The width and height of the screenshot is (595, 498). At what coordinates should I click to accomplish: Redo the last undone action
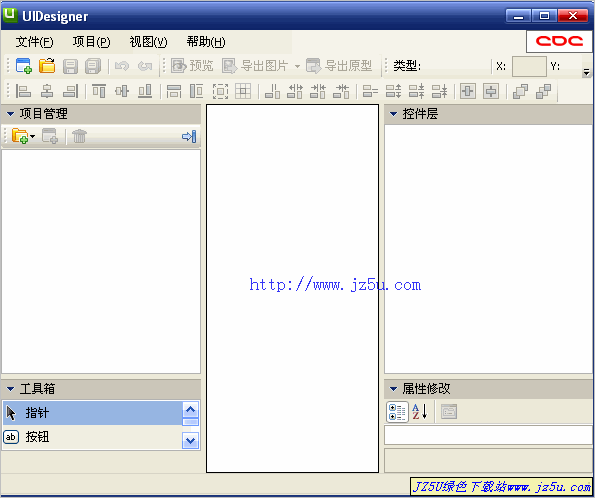pos(145,66)
